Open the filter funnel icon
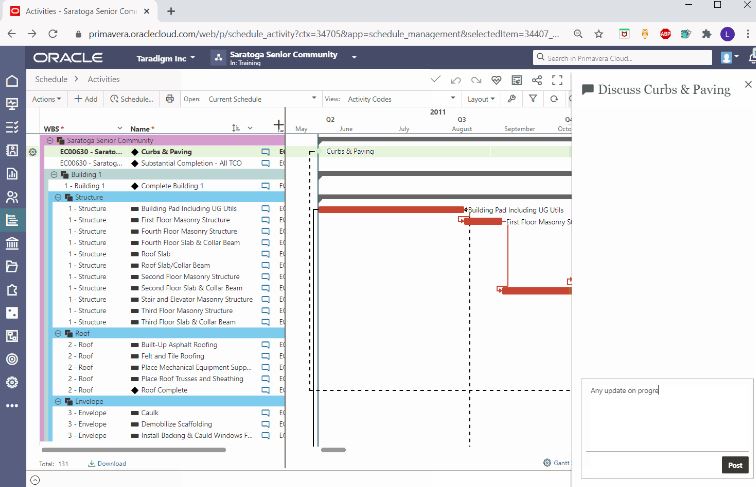Image resolution: width=756 pixels, height=487 pixels. click(533, 99)
